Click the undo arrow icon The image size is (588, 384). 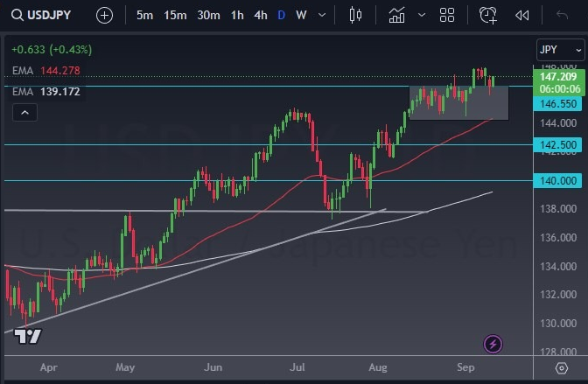[562, 15]
